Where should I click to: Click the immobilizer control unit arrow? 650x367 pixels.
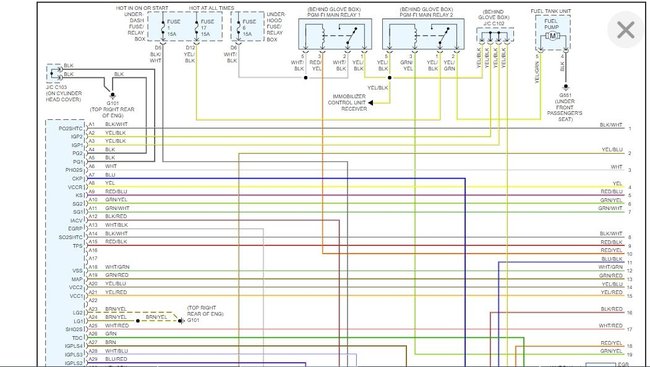coord(370,102)
